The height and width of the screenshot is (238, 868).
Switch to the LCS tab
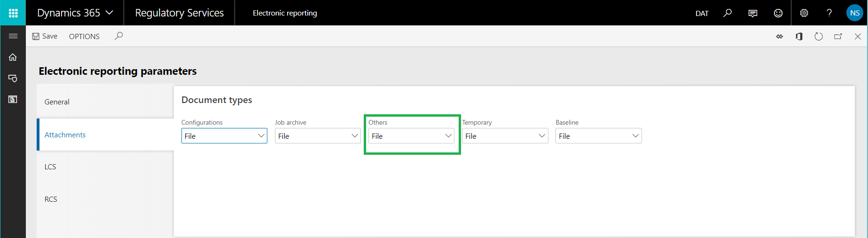click(105, 167)
